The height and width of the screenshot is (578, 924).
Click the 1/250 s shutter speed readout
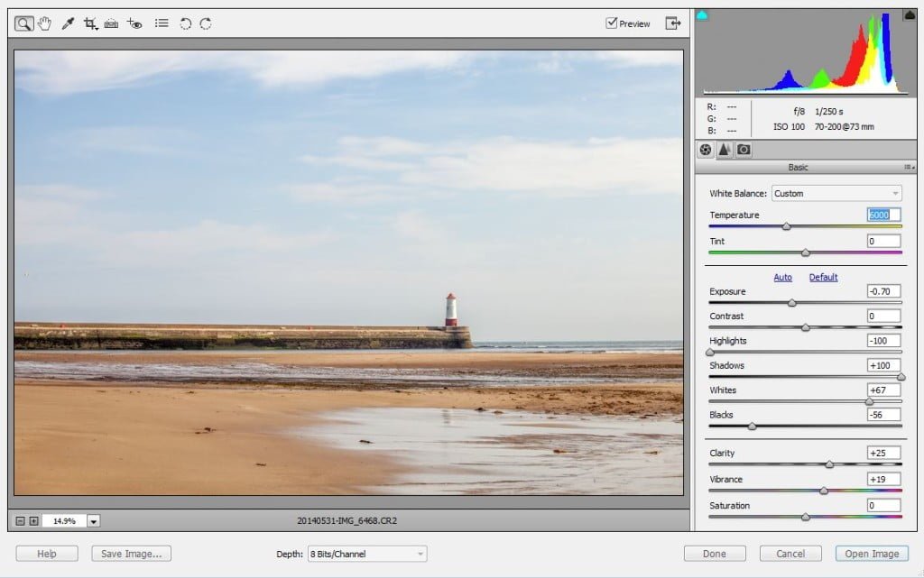pos(829,111)
